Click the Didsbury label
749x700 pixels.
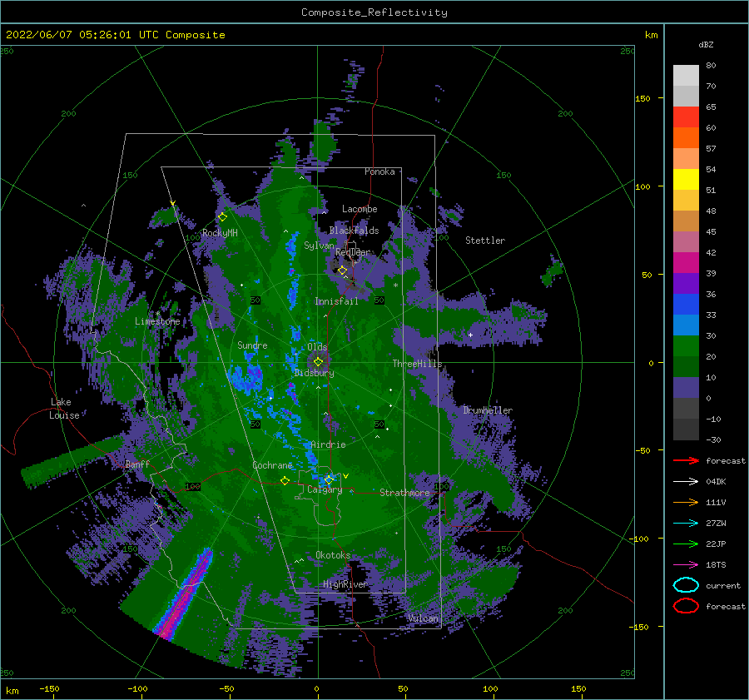pos(315,373)
